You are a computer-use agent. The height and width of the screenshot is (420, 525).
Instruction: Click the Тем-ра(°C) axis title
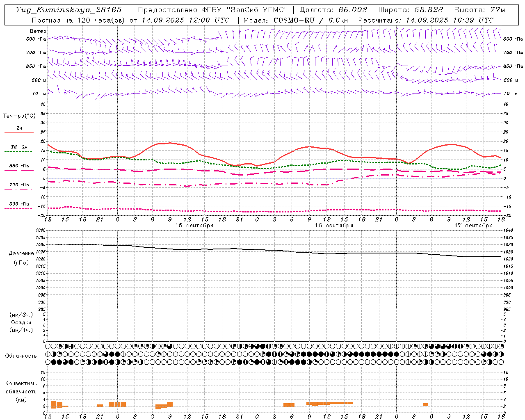19,116
